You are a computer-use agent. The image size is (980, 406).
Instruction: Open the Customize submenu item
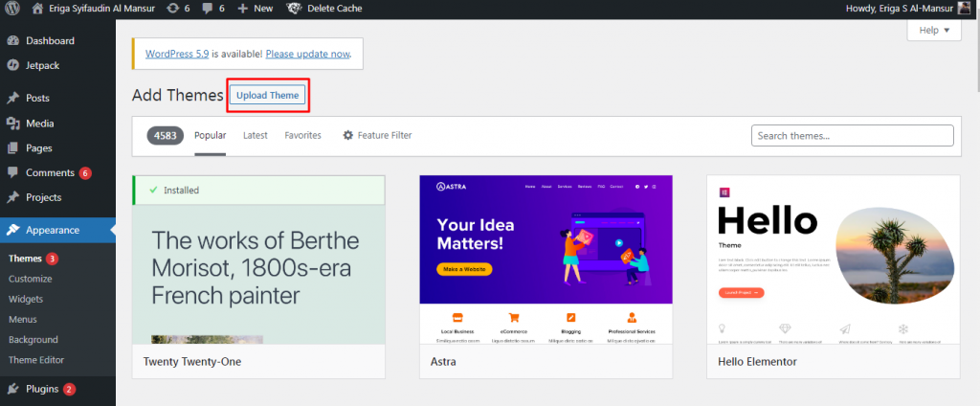click(x=30, y=279)
